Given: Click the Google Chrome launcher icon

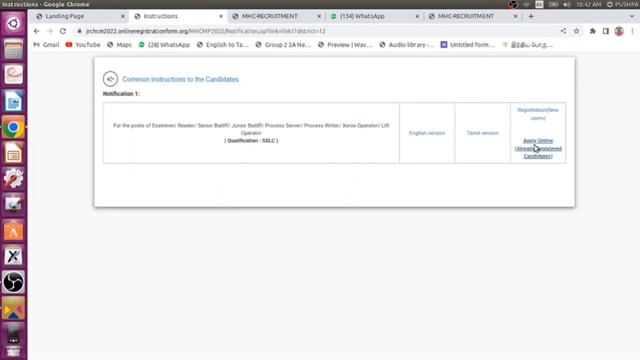Looking at the screenshot, I should tap(13, 127).
